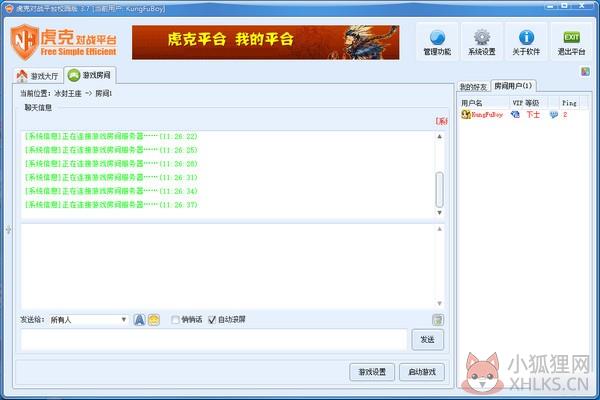Click KungFuBoy user avatar icon
Image resolution: width=600 pixels, height=400 pixels.
pos(466,114)
